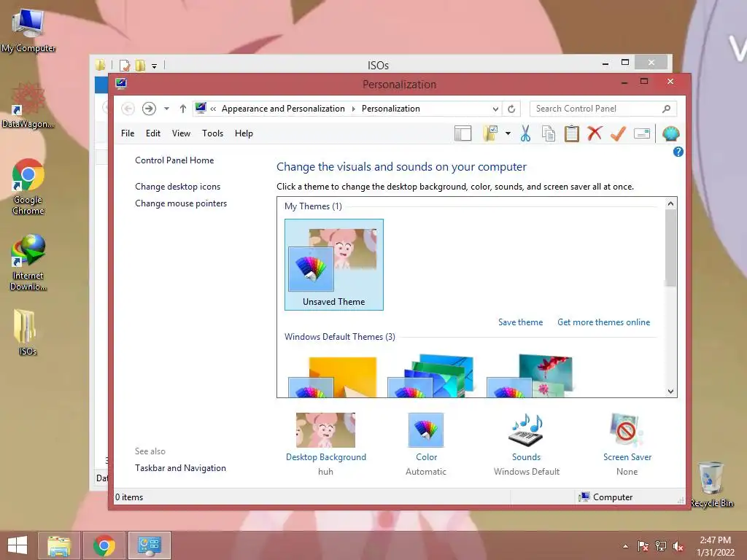
Task: Click the breadcrumb double chevron
Action: (x=214, y=109)
